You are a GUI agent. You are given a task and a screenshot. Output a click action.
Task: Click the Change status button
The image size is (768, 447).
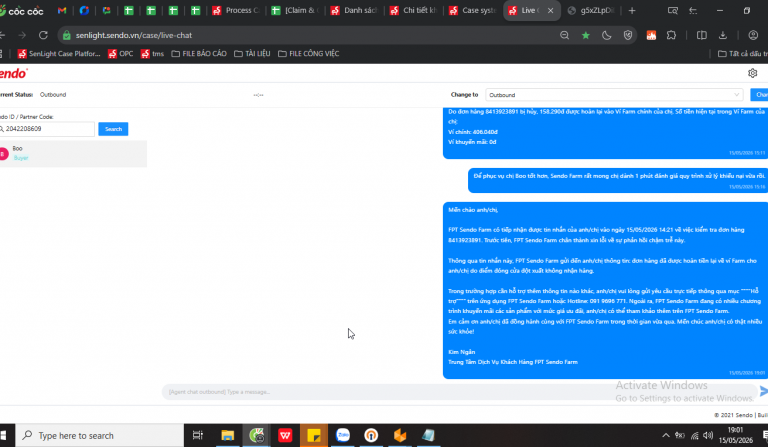point(760,95)
